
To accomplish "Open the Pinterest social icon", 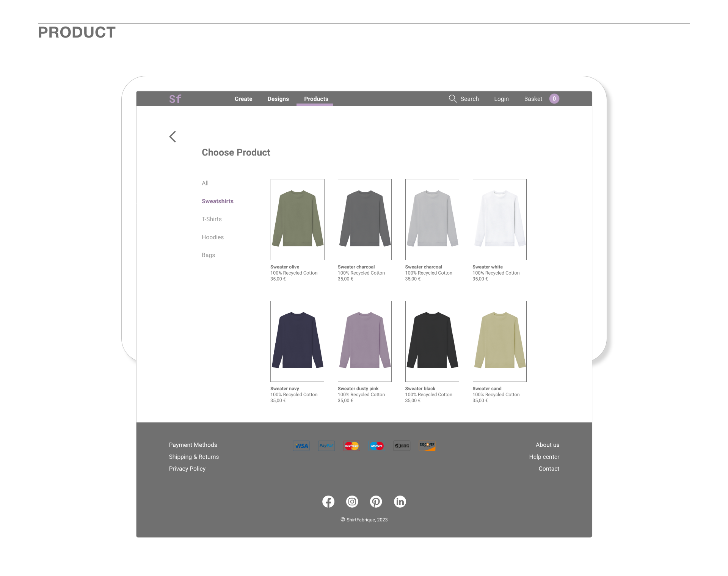I will 376,502.
